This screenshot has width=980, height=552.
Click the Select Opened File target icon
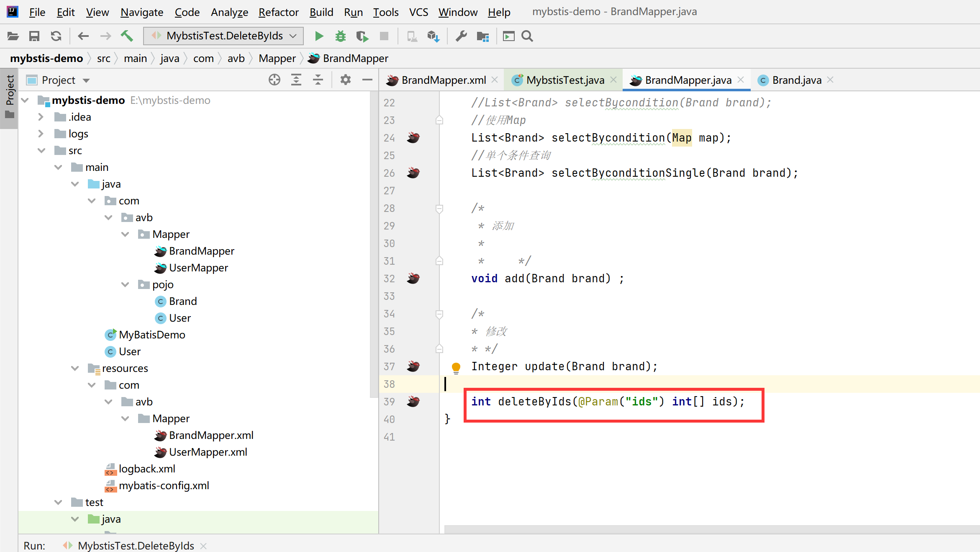pyautogui.click(x=275, y=80)
